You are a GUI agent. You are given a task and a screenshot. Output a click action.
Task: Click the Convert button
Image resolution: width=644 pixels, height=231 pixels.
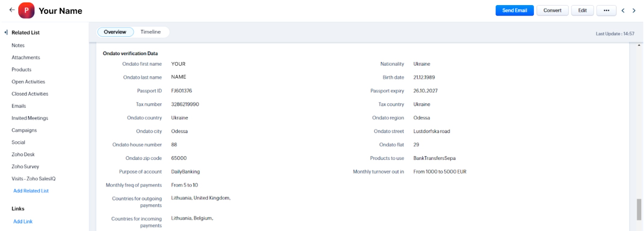click(x=552, y=11)
